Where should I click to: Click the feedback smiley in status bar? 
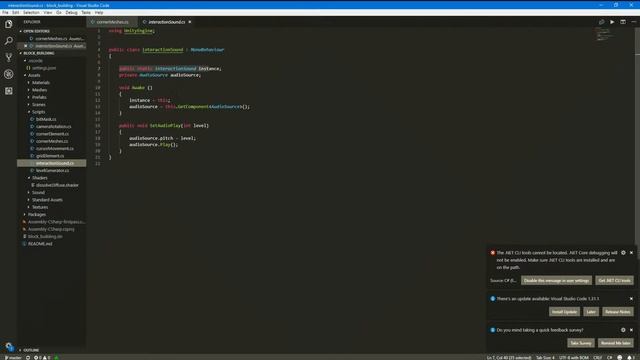coord(620,358)
